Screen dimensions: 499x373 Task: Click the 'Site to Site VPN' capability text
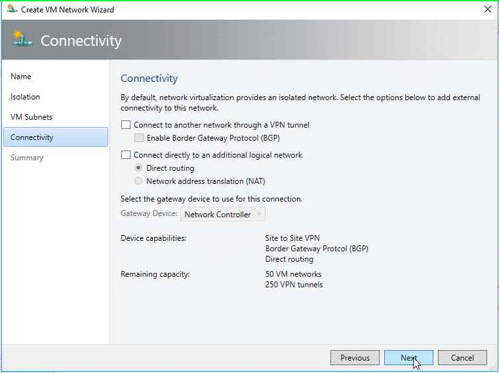coord(292,238)
